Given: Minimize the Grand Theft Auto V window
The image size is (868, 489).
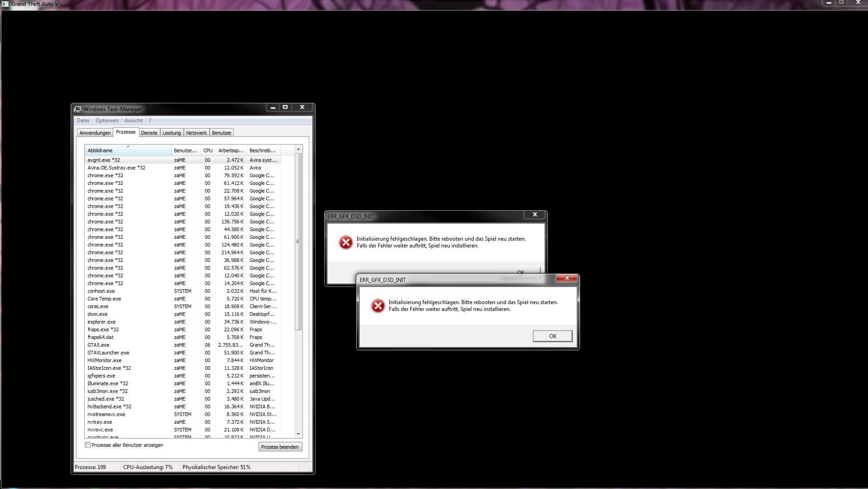Looking at the screenshot, I should [x=829, y=2].
